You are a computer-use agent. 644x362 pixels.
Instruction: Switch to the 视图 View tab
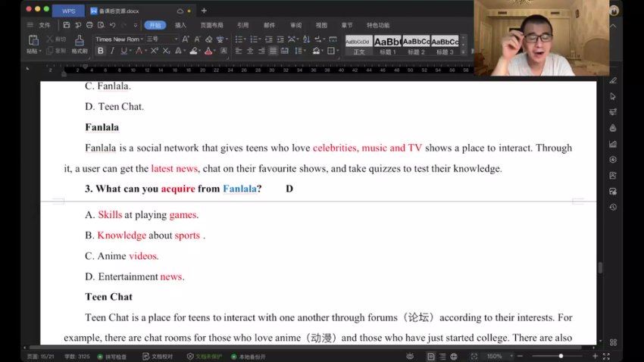pos(321,25)
